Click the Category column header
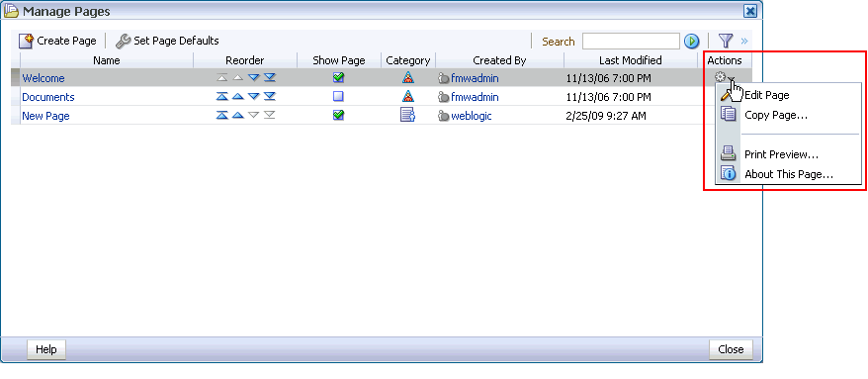Screen dimensions: 868x379 click(x=408, y=60)
